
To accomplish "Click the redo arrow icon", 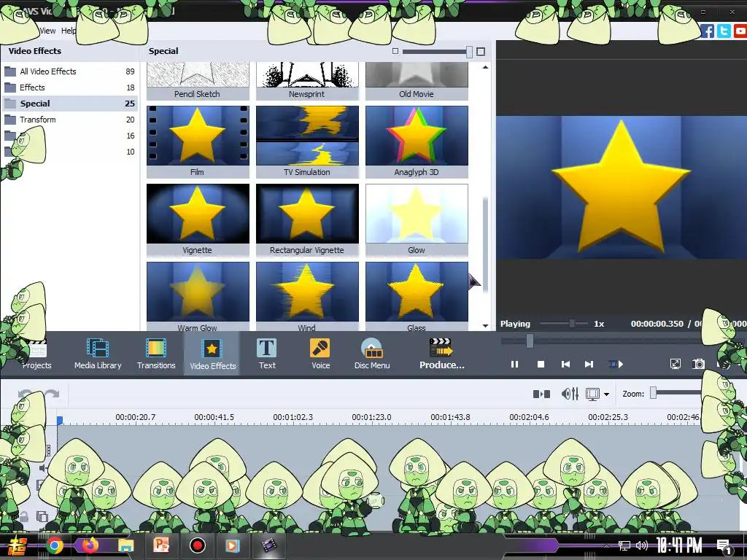I will point(52,394).
